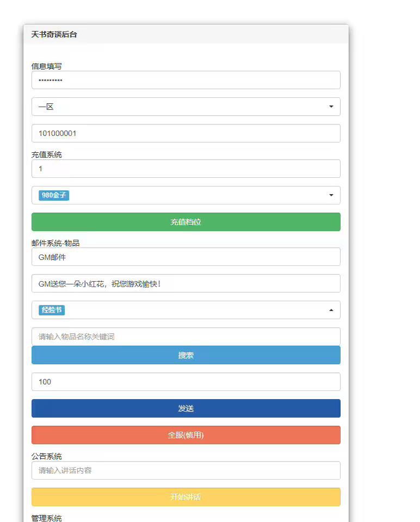Image resolution: width=420 pixels, height=522 pixels.
Task: Click the item name keyword search field
Action: (x=186, y=337)
